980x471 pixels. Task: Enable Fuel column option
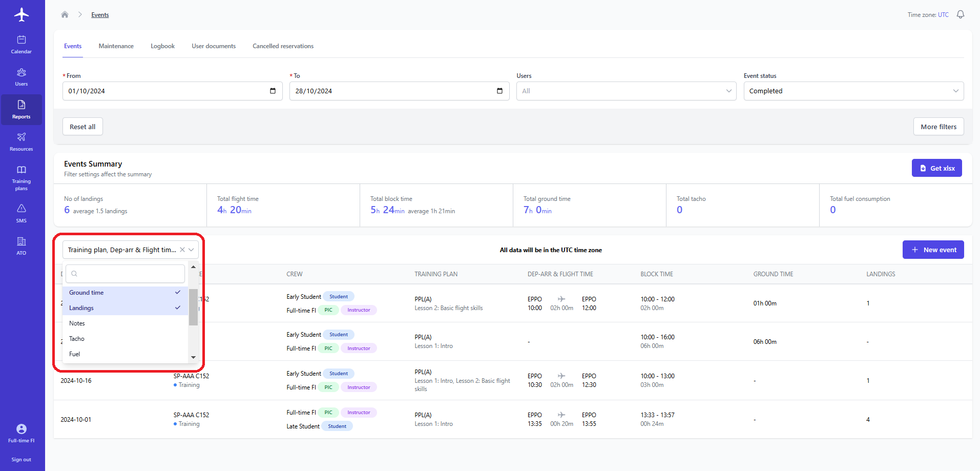pyautogui.click(x=125, y=354)
